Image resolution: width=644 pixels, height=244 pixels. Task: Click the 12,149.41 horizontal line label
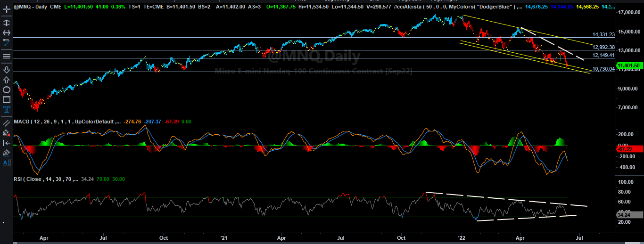[603, 55]
